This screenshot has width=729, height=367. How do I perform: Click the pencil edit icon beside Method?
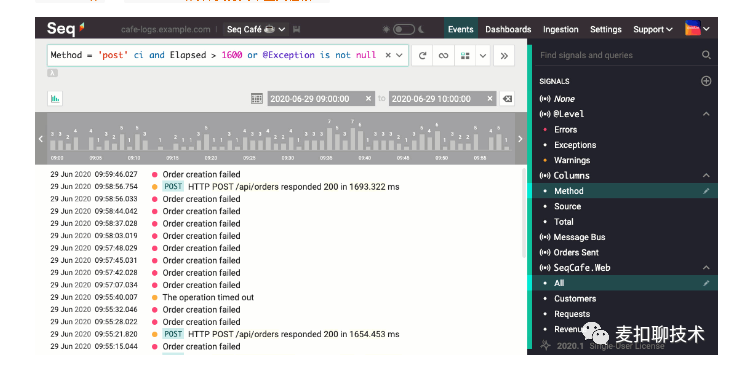[706, 191]
